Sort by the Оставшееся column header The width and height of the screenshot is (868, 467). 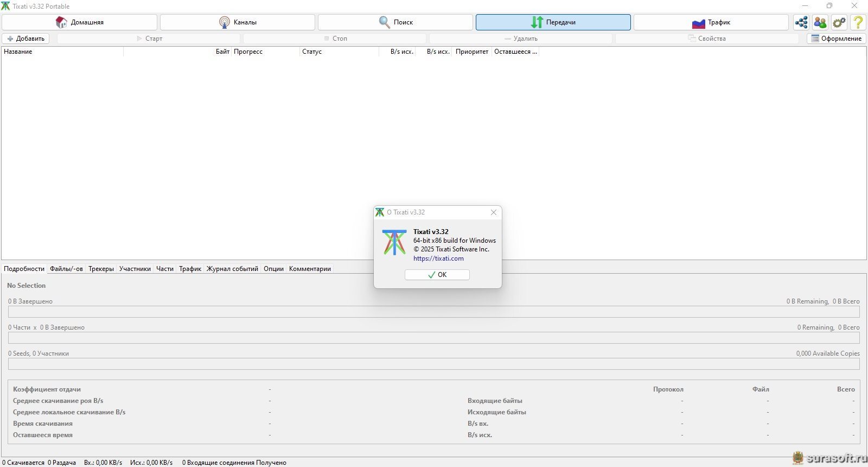tap(515, 52)
